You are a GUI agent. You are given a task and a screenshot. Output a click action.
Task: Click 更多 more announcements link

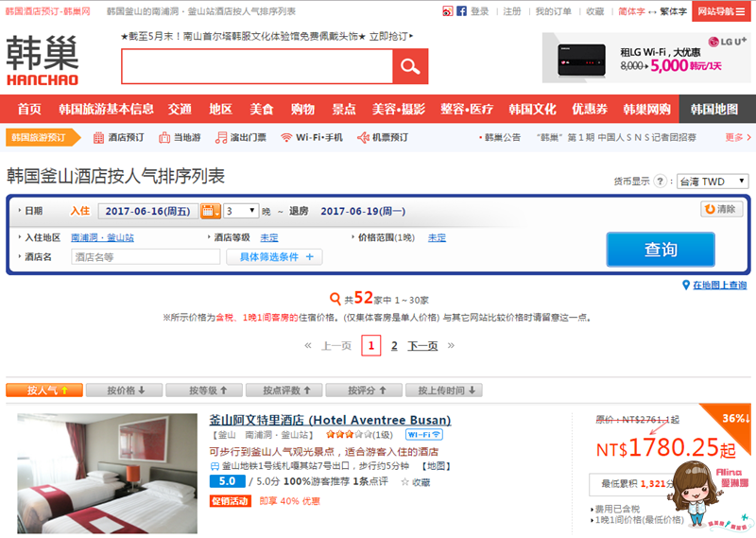[x=738, y=137]
